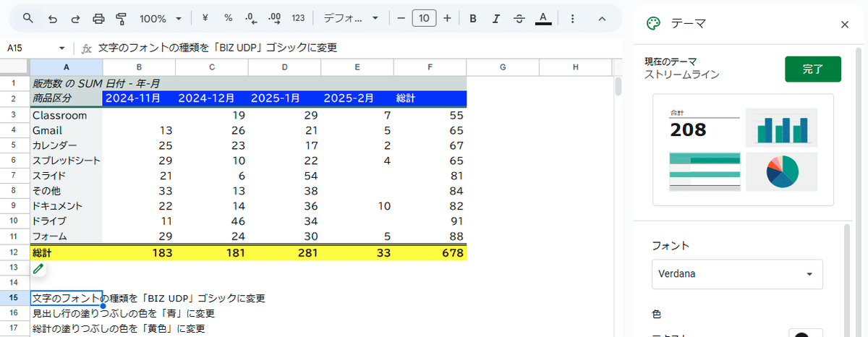Screen dimensions: 868x337
Task: Select the paint format roller tool
Action: pos(122,18)
